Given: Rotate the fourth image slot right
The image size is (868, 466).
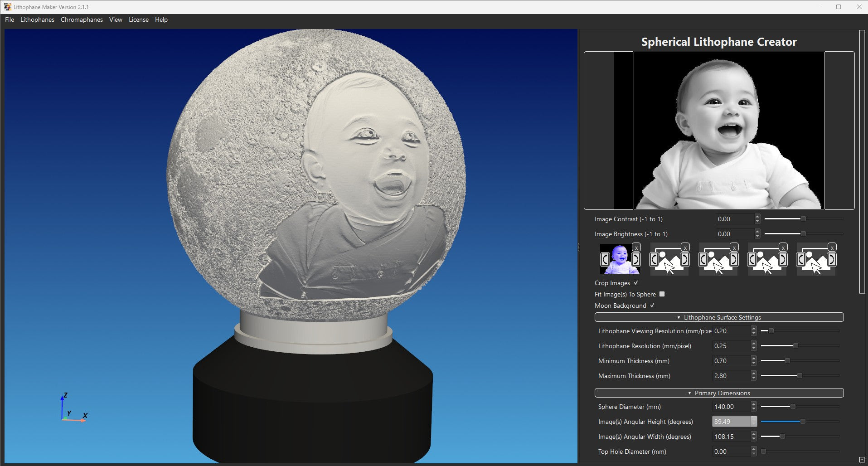Looking at the screenshot, I should 784,259.
